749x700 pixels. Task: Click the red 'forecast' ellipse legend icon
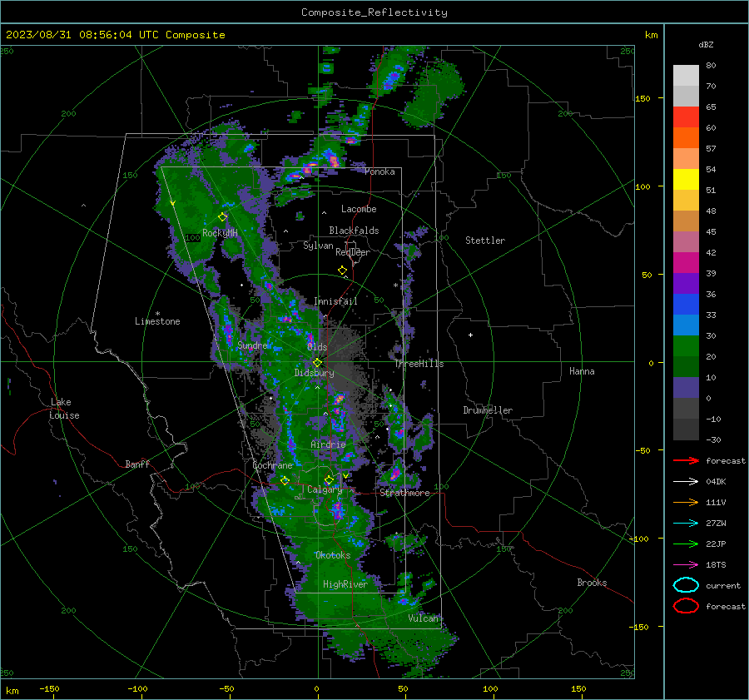[686, 606]
